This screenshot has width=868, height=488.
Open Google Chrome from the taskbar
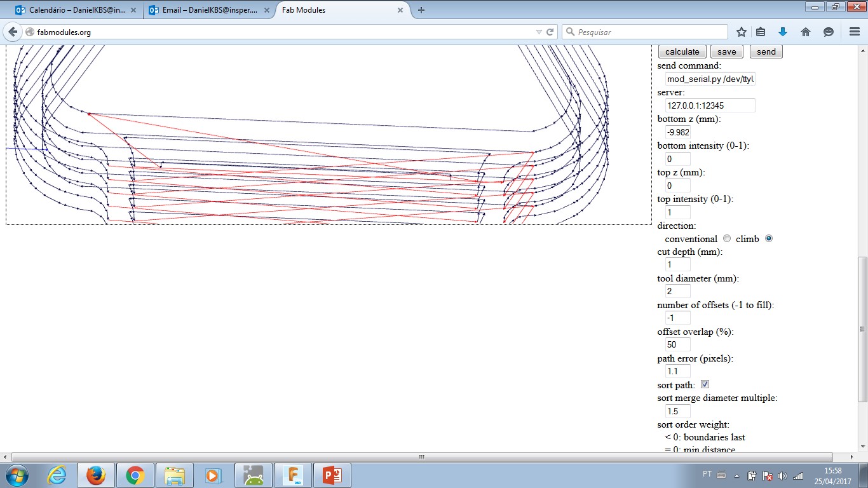[135, 475]
